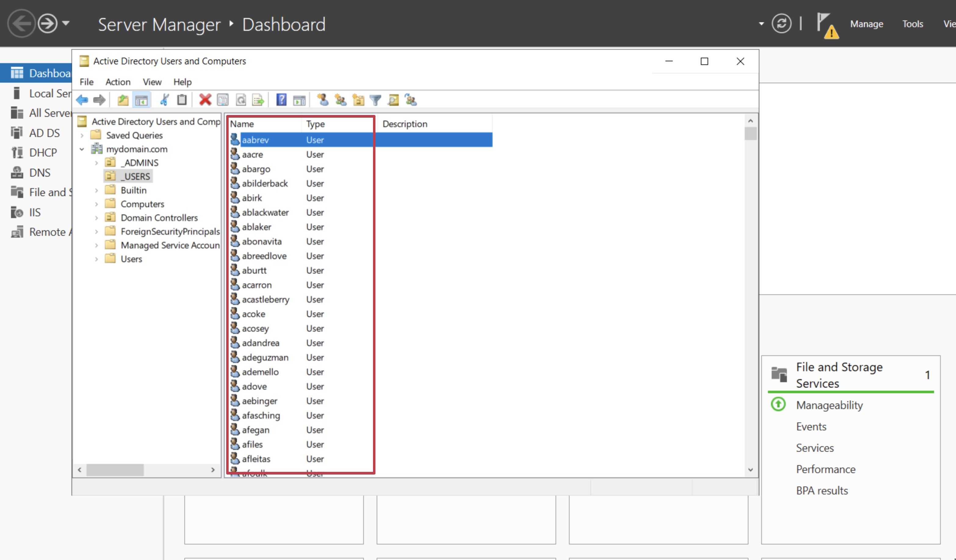Click the Manageability link under File Storage
The height and width of the screenshot is (560, 956).
(x=829, y=405)
